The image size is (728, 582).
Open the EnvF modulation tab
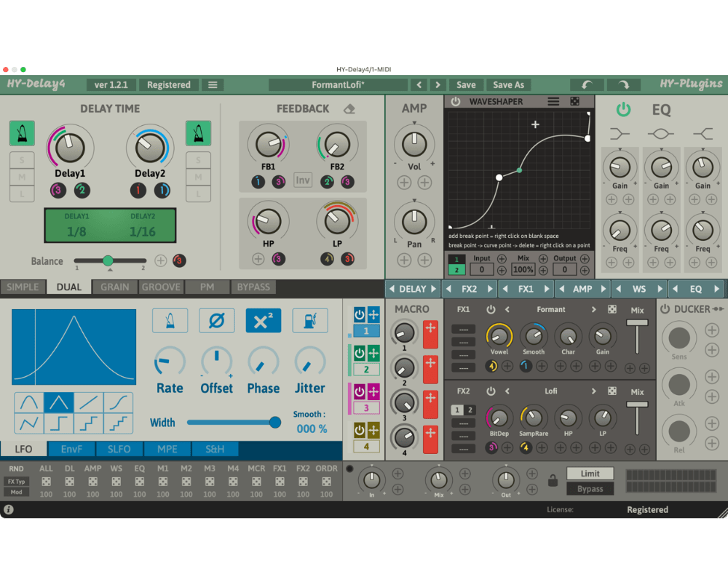[71, 449]
